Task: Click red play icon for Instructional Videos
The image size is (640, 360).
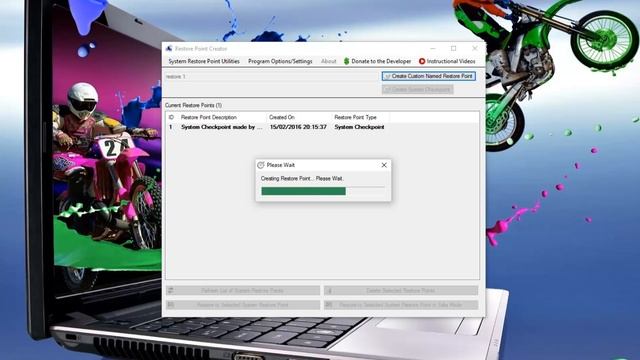Action: (422, 61)
